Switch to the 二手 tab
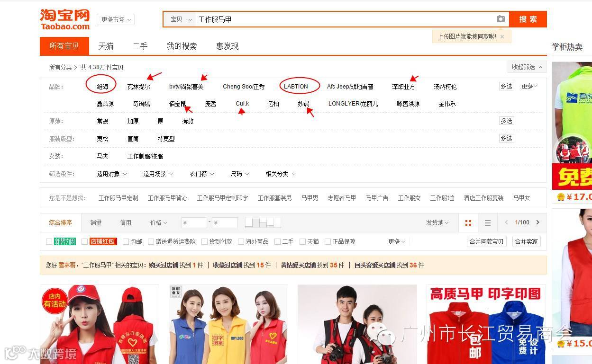 click(x=140, y=46)
